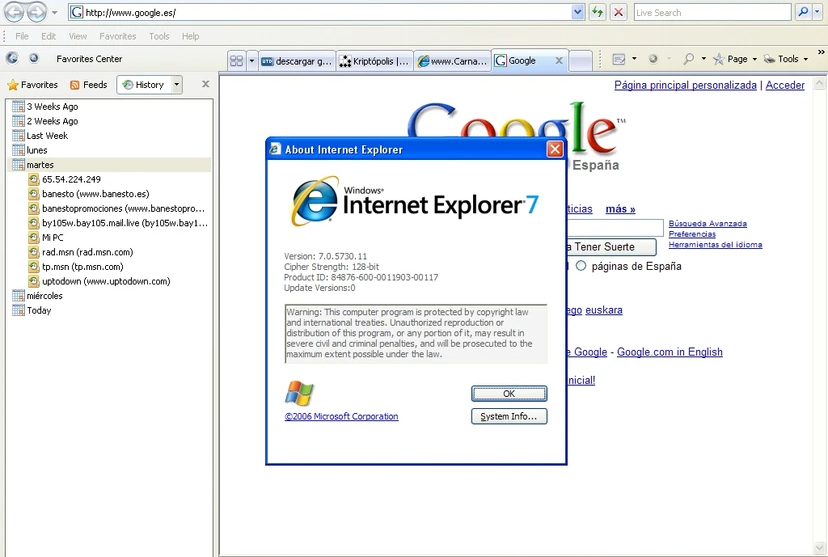Go forward with the Forward arrow button

pyautogui.click(x=36, y=12)
